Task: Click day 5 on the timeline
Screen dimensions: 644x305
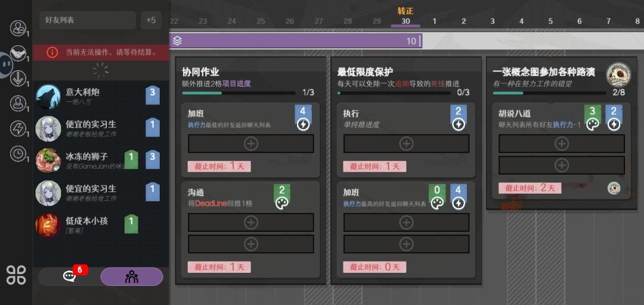Action: click(550, 21)
